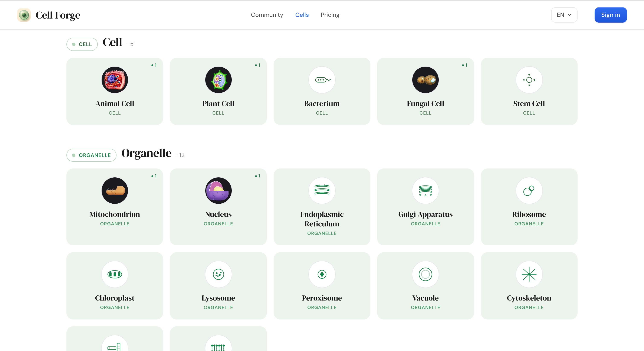644x351 pixels.
Task: Open the Fungal Cell illustration icon
Action: pyautogui.click(x=425, y=80)
